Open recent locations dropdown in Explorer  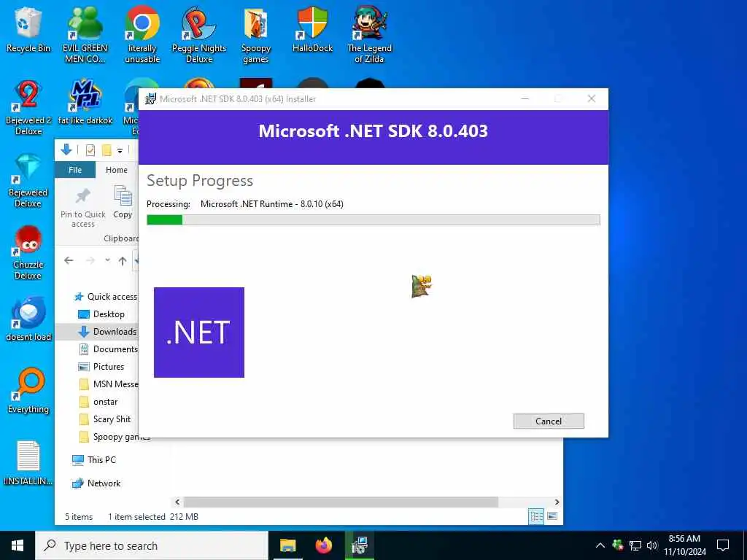(107, 260)
